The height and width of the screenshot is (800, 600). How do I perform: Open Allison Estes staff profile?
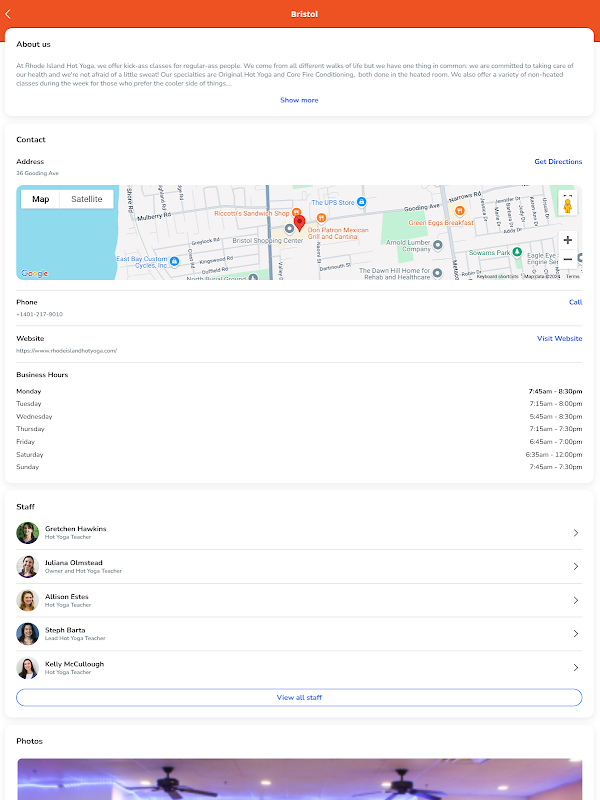pyautogui.click(x=299, y=600)
